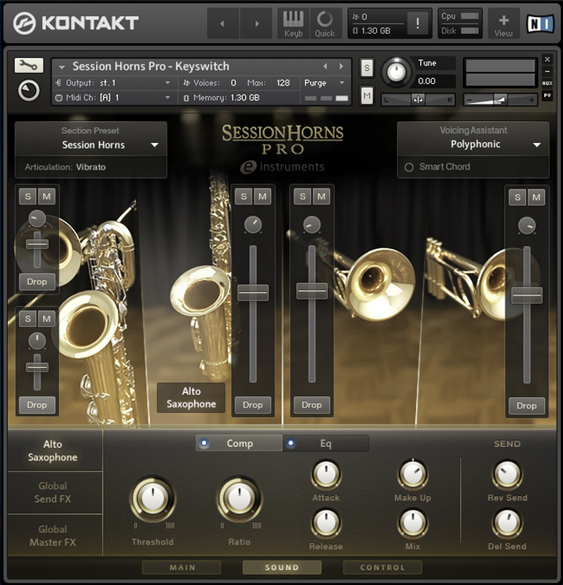Click the Tune knob
563x585 pixels.
point(396,72)
